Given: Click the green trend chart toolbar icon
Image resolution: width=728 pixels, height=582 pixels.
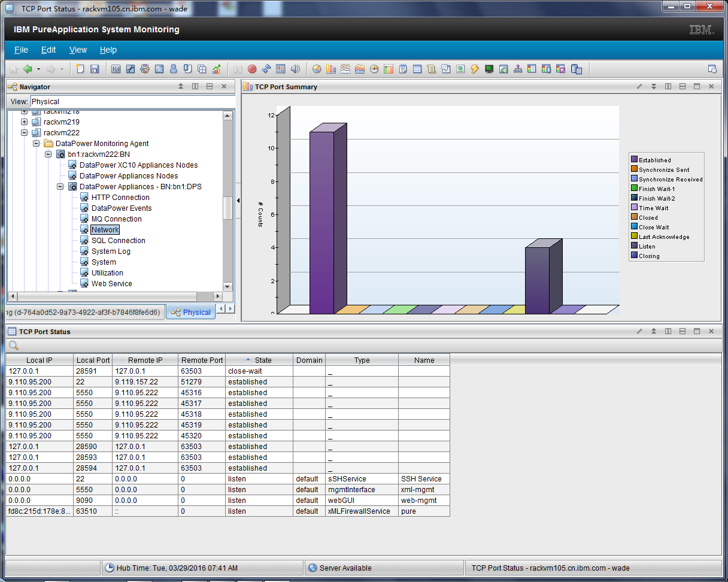Looking at the screenshot, I should point(216,69).
